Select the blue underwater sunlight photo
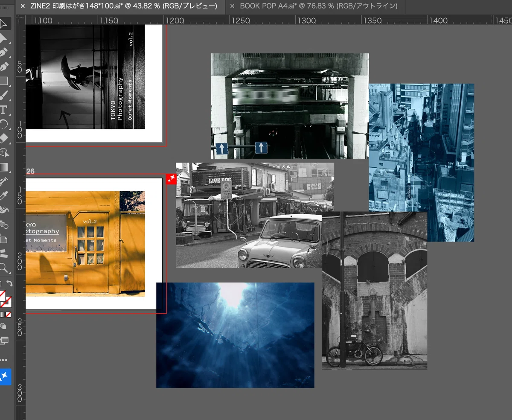This screenshot has width=512, height=420. (x=236, y=335)
